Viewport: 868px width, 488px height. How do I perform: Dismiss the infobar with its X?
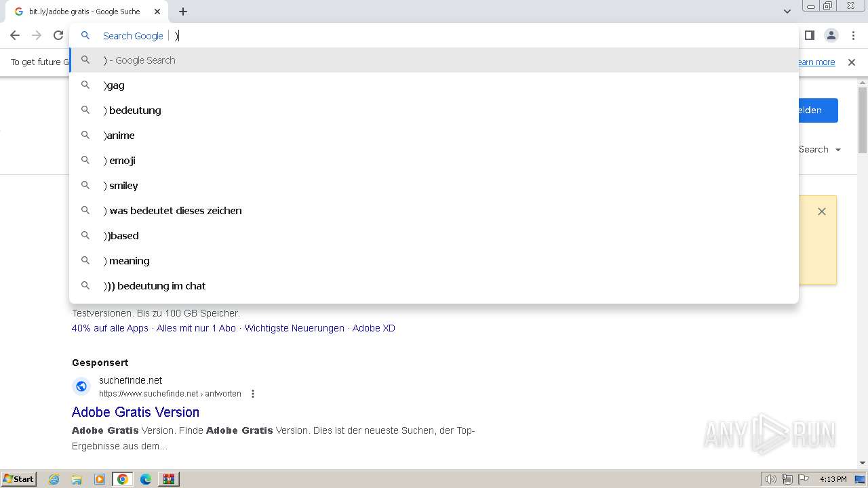pyautogui.click(x=852, y=62)
